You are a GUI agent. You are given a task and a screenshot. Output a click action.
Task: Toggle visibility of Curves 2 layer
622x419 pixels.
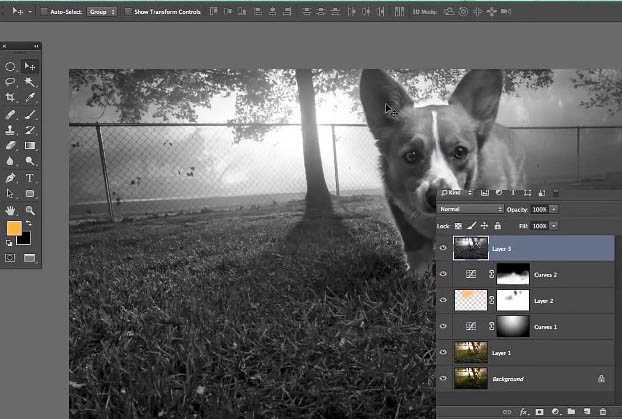pyautogui.click(x=443, y=273)
